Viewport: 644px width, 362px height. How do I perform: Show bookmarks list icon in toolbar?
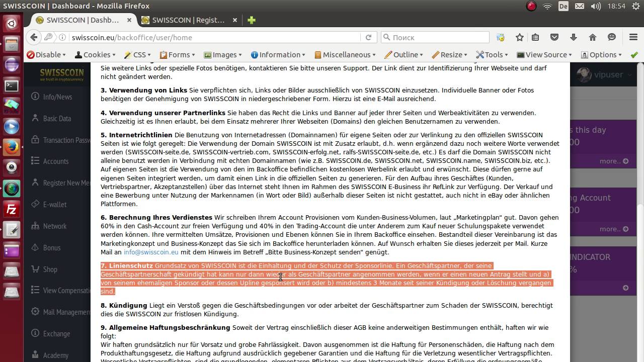pyautogui.click(x=535, y=37)
